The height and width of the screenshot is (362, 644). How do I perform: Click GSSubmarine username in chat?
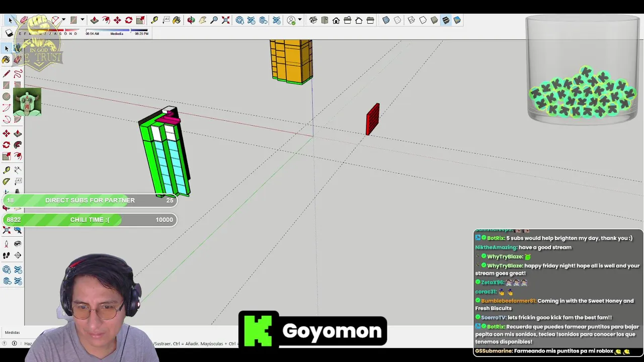494,351
